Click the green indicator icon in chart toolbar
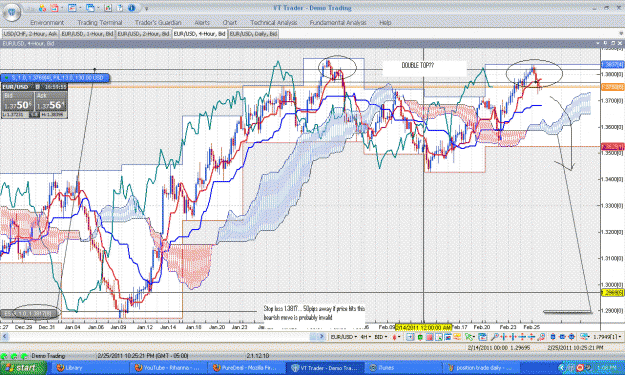Screen dimensions: 625x375 (420, 337)
